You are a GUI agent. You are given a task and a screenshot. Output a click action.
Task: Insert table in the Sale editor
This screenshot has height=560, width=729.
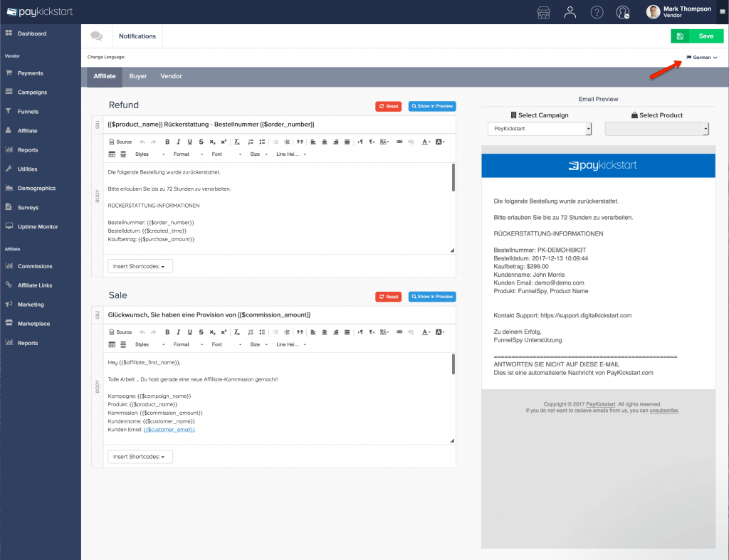pyautogui.click(x=112, y=344)
